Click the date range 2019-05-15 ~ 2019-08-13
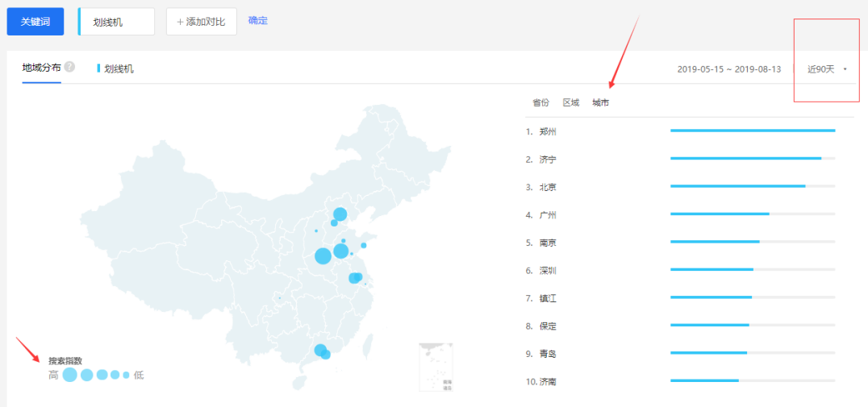 coord(728,69)
